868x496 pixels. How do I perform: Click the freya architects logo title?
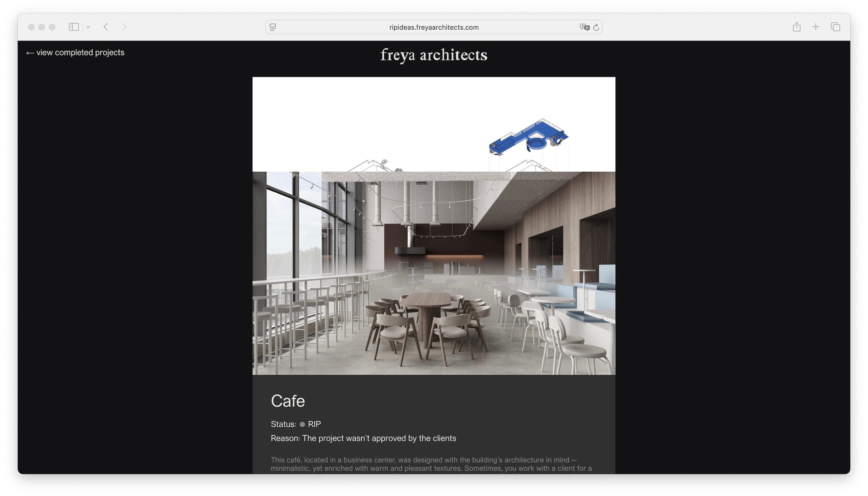[434, 55]
